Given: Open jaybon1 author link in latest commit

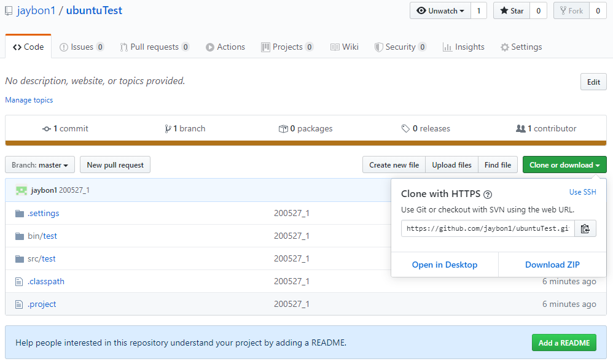Looking at the screenshot, I should (x=44, y=190).
